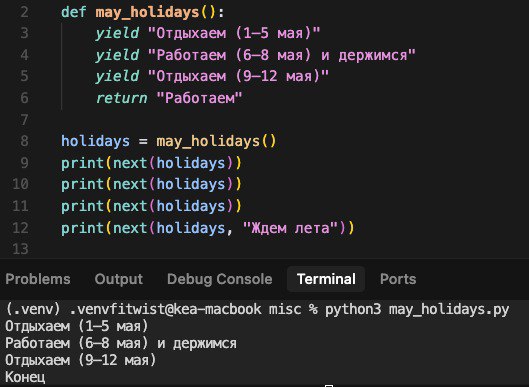Open the Problems panel tab
The height and width of the screenshot is (387, 529).
[38, 279]
